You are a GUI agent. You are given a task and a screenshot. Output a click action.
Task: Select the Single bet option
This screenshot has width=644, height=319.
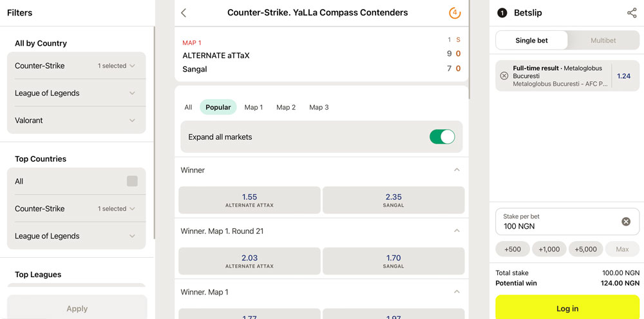(531, 41)
